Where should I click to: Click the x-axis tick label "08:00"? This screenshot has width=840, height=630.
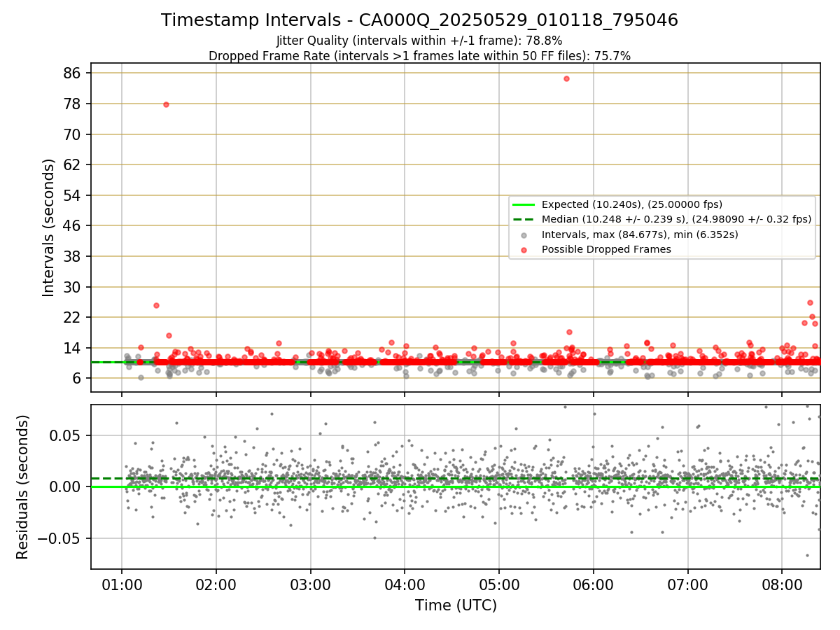[782, 584]
